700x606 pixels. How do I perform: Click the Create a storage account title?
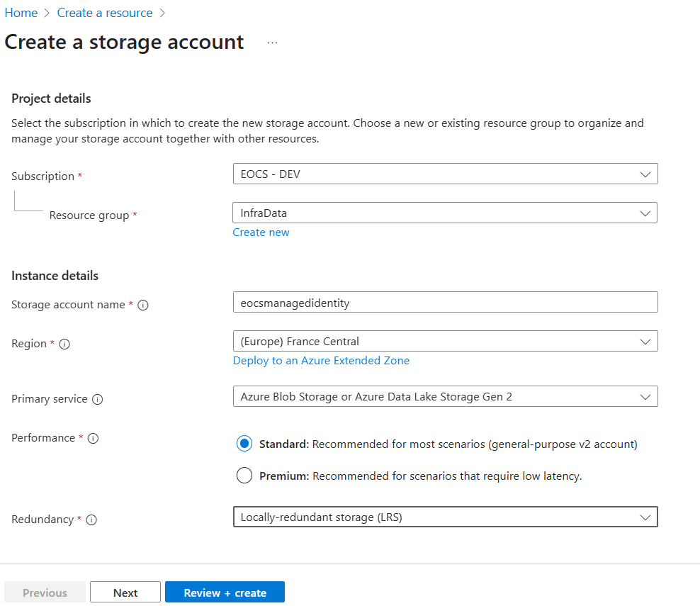[x=124, y=43]
